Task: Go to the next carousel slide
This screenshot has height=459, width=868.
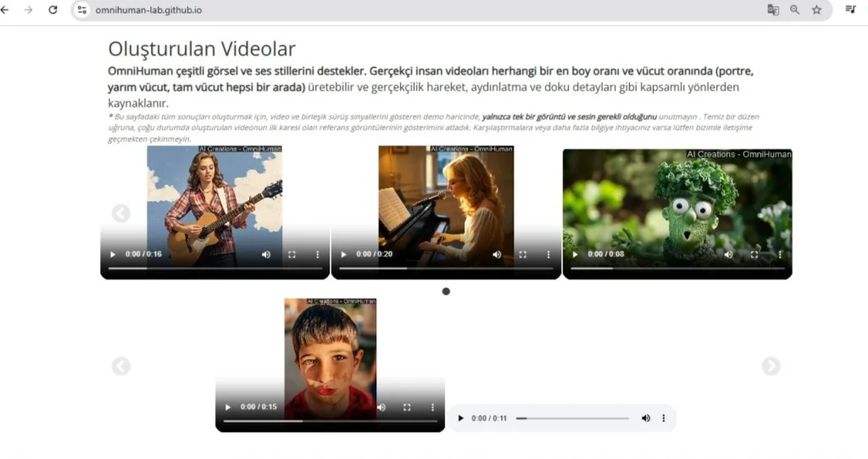Action: click(x=770, y=366)
